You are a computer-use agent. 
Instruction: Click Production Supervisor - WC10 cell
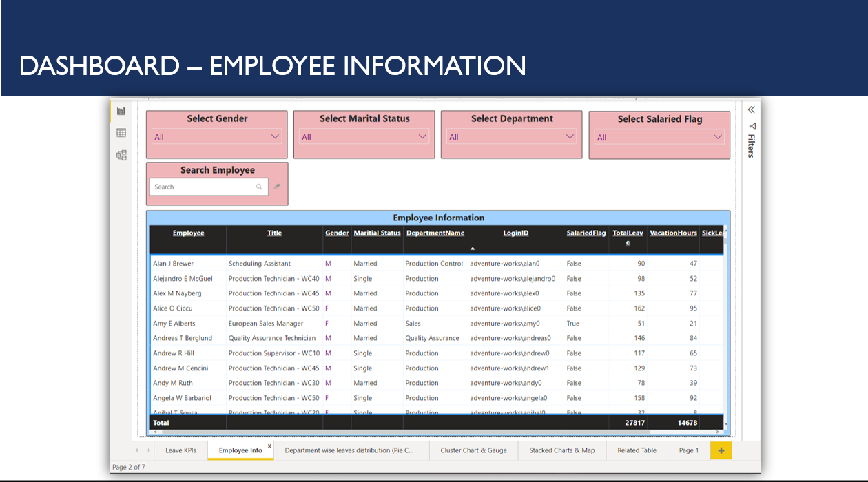pos(274,353)
